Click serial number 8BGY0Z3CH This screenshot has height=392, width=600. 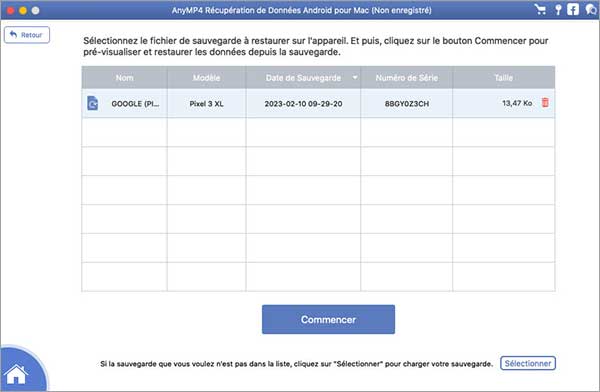[x=407, y=104]
